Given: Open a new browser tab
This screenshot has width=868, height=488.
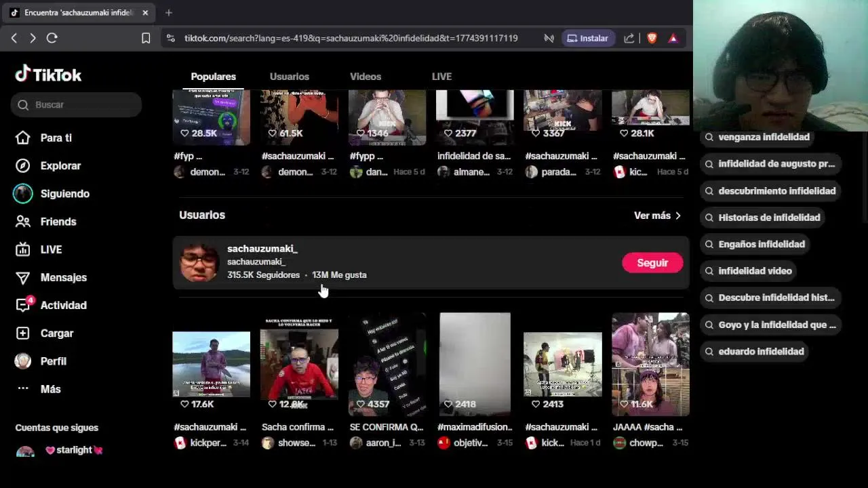Looking at the screenshot, I should [x=169, y=12].
